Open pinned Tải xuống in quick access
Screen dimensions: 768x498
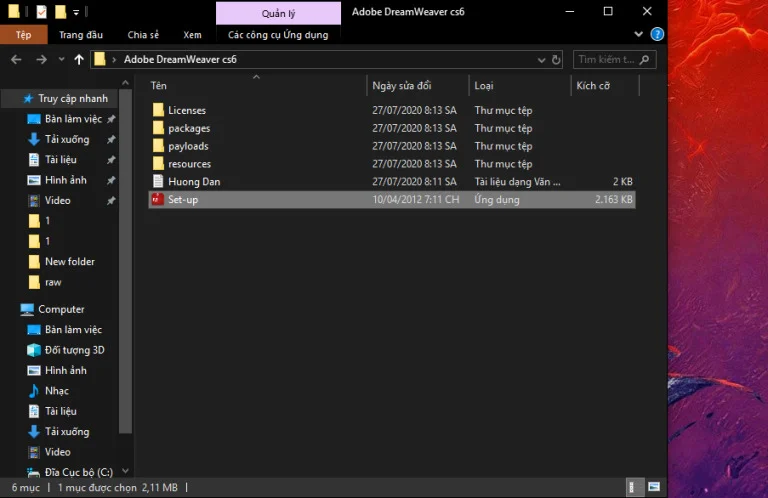click(x=67, y=140)
